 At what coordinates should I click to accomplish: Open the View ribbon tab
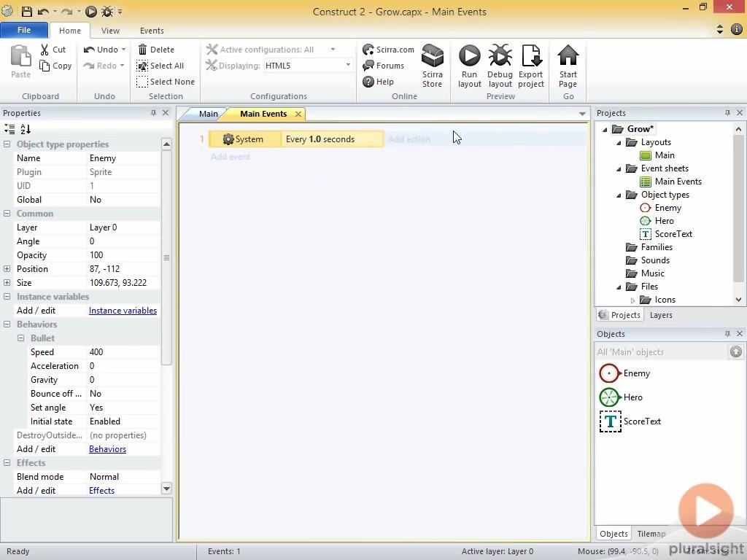110,31
